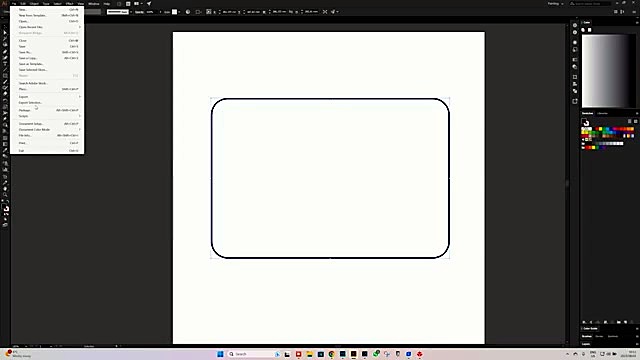This screenshot has width=640, height=360.
Task: Click the Recolor Artwork icon in control bar
Action: (x=188, y=12)
